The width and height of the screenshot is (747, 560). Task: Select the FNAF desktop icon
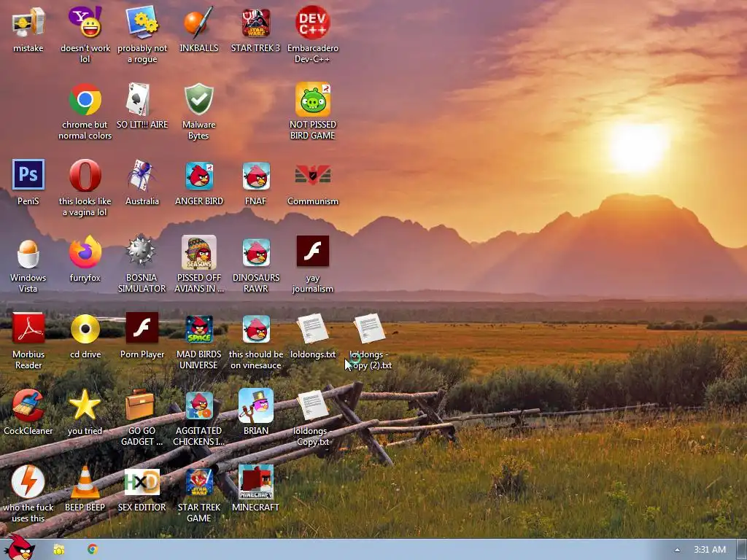(256, 176)
